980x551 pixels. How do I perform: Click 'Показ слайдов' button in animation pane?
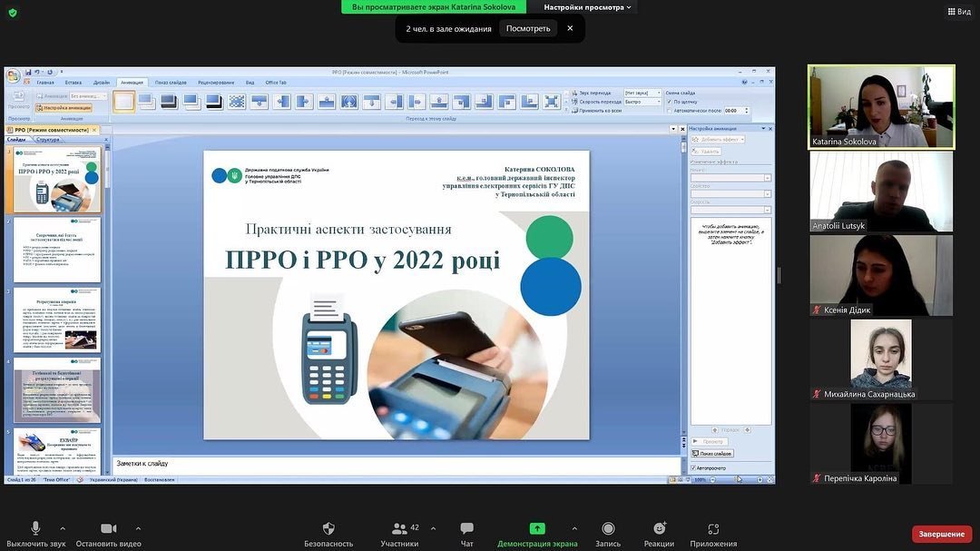point(712,454)
